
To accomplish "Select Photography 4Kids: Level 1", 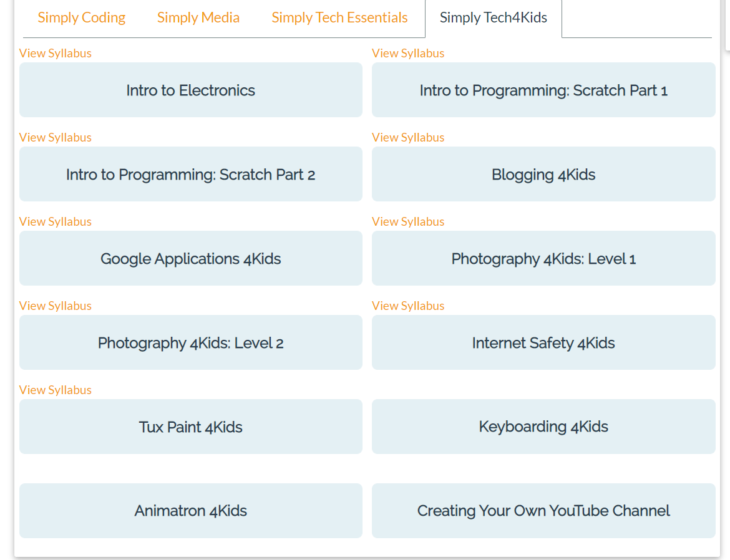I will [x=543, y=259].
